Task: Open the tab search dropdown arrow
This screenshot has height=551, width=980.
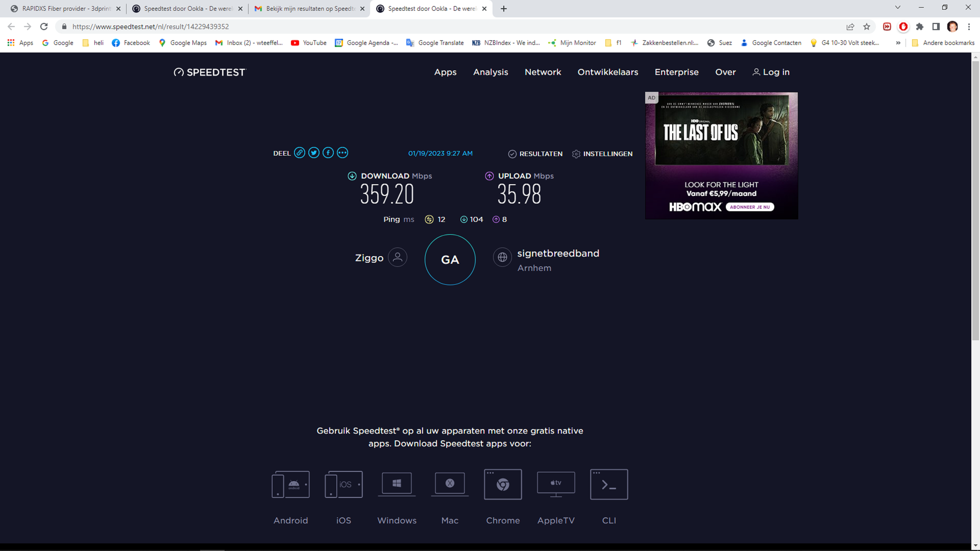Action: pyautogui.click(x=898, y=8)
